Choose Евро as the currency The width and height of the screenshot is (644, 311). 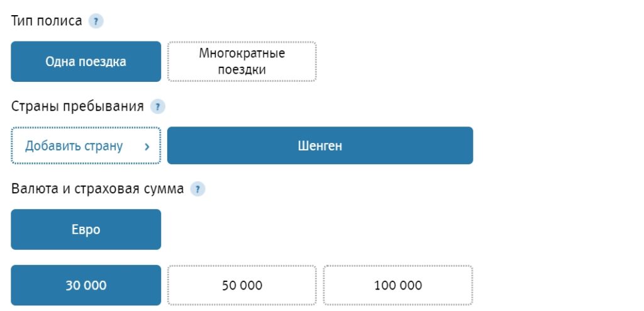(x=86, y=230)
